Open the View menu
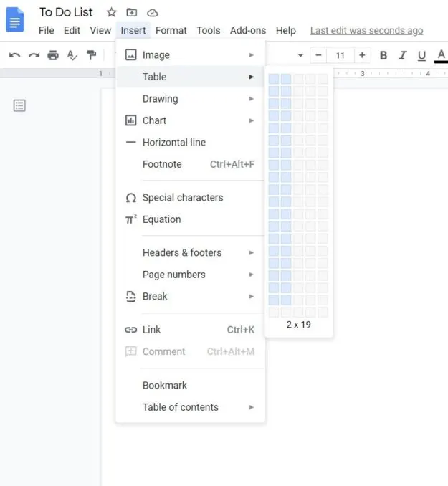The image size is (448, 486). tap(100, 30)
